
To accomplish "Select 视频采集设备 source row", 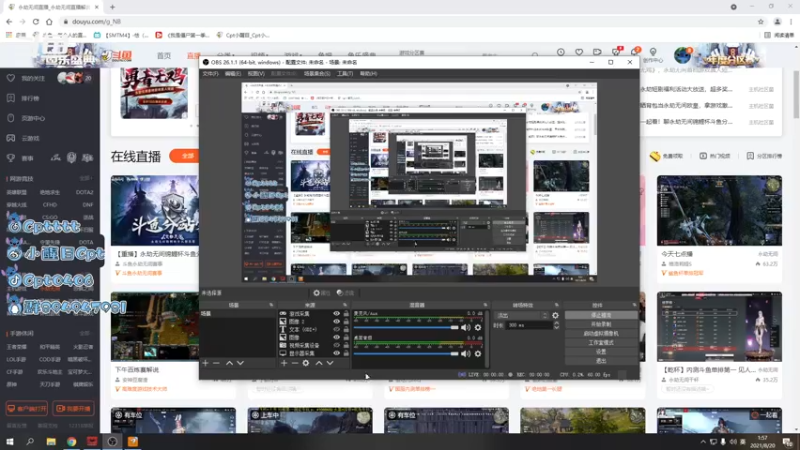I will tap(314, 345).
